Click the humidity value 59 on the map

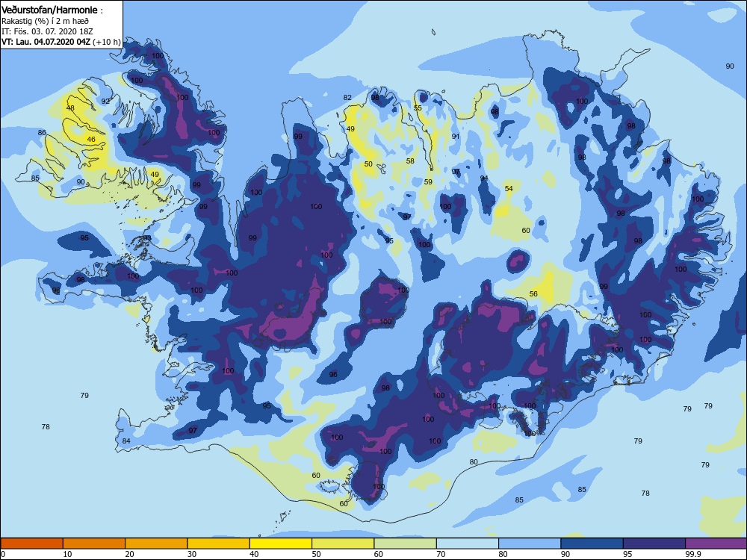pos(428,182)
